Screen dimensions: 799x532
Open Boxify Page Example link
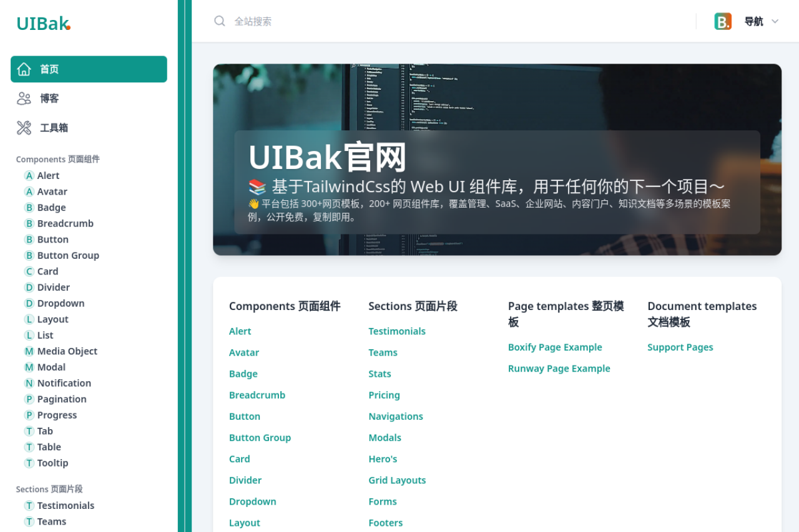[x=555, y=347]
